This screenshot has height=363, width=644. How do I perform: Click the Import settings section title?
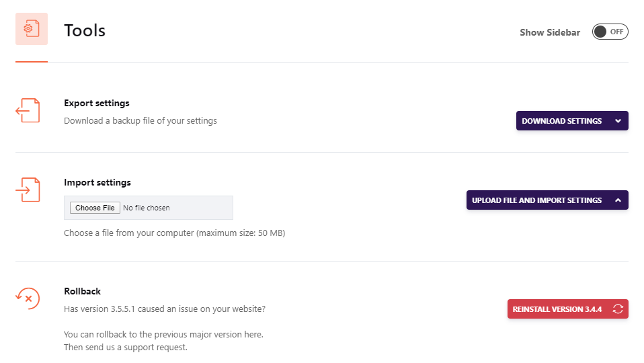(x=97, y=182)
